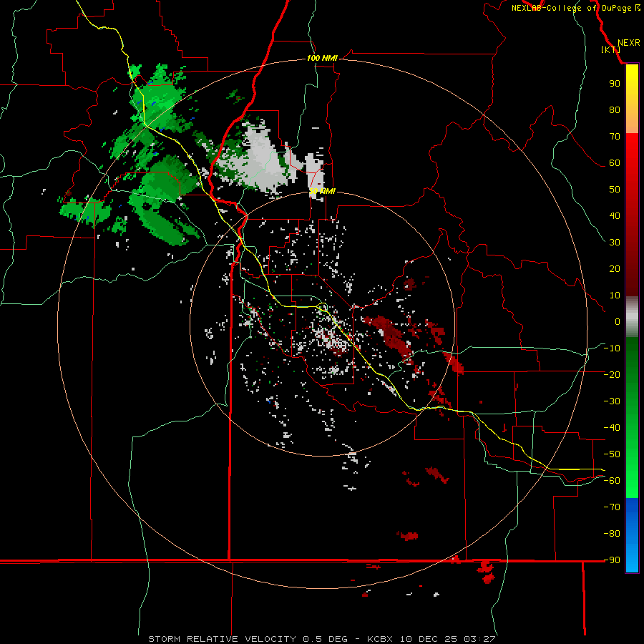Click the positive 30 scale value

click(x=615, y=243)
